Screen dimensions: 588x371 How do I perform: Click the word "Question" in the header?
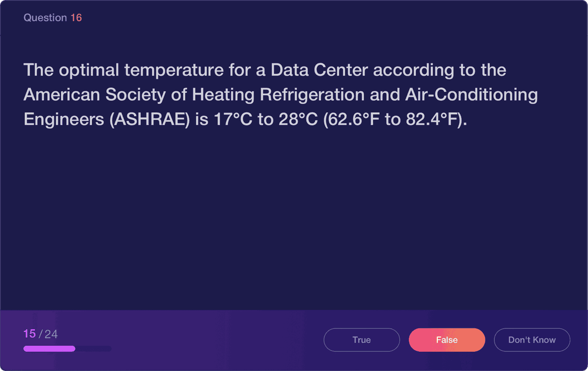coord(45,18)
